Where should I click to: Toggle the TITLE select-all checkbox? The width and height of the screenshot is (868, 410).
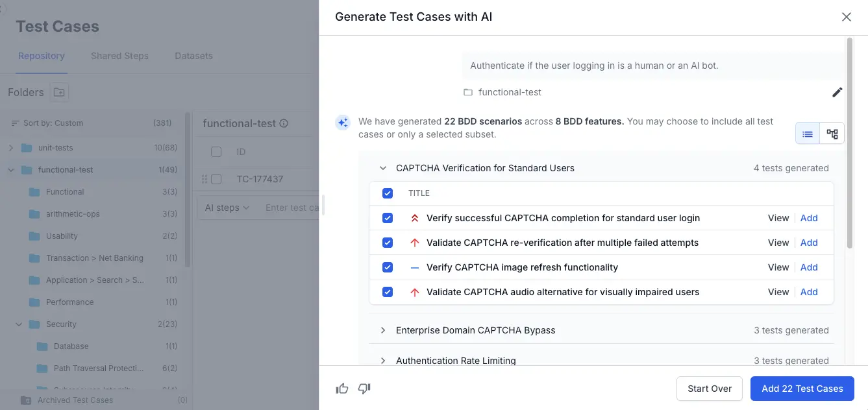coord(388,193)
